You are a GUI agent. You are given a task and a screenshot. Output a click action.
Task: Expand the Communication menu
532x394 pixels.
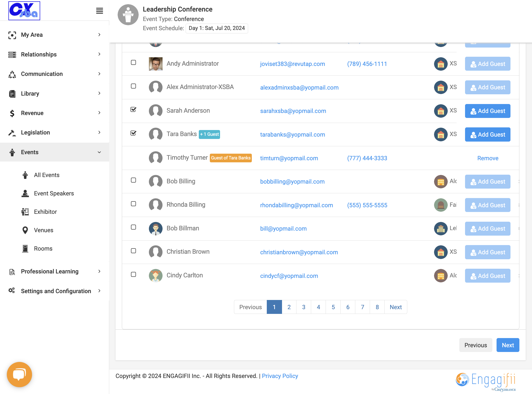55,74
